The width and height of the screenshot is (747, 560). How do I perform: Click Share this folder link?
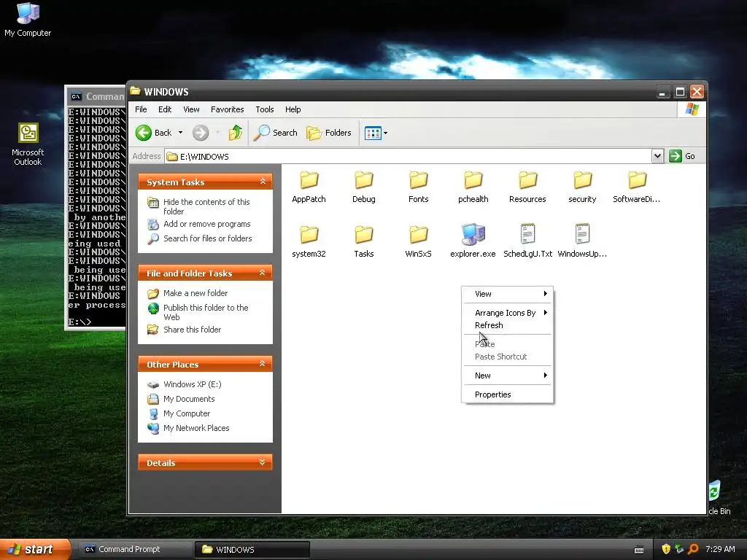[192, 330]
